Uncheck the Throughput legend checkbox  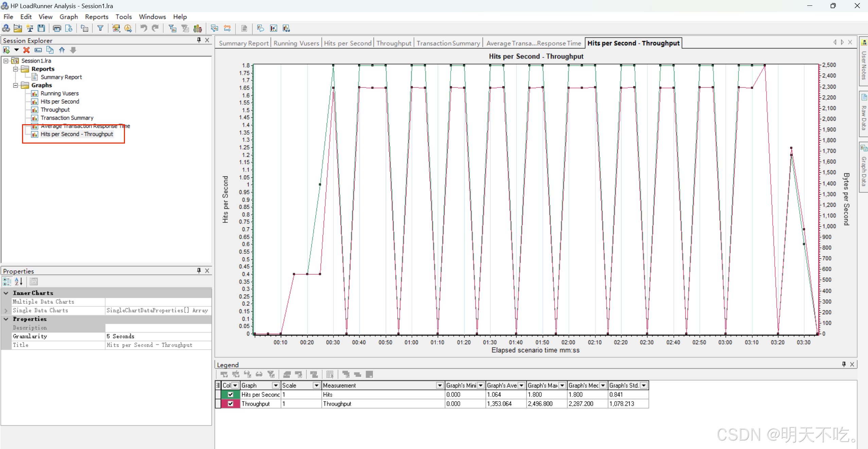click(231, 404)
